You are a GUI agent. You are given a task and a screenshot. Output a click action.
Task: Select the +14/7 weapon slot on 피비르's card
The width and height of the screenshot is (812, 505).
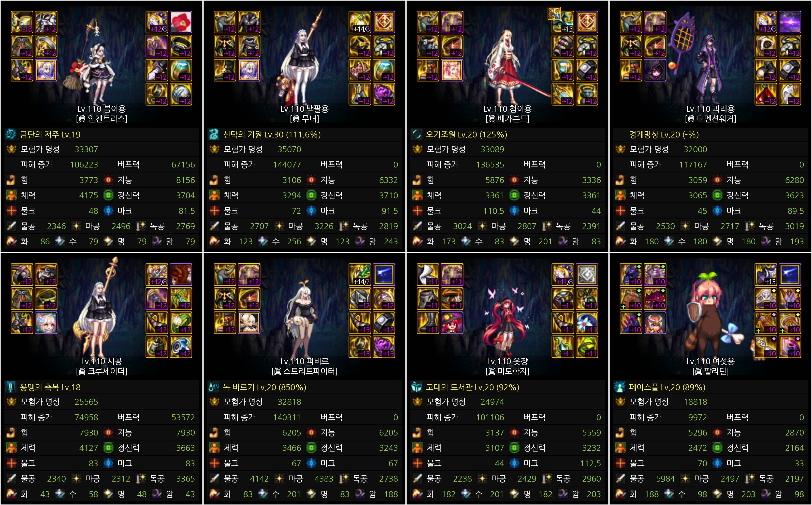pyautogui.click(x=360, y=275)
